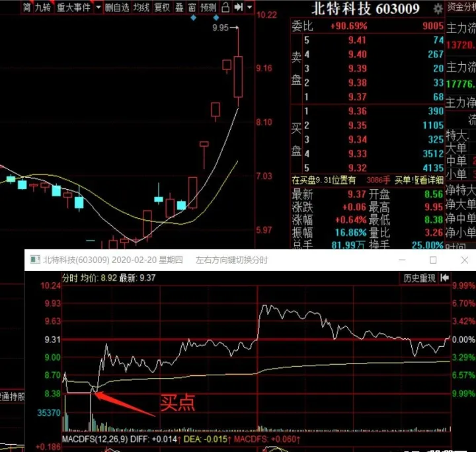Switch to the 资金分析 tab
This screenshot has height=452, width=476.
[x=461, y=7]
